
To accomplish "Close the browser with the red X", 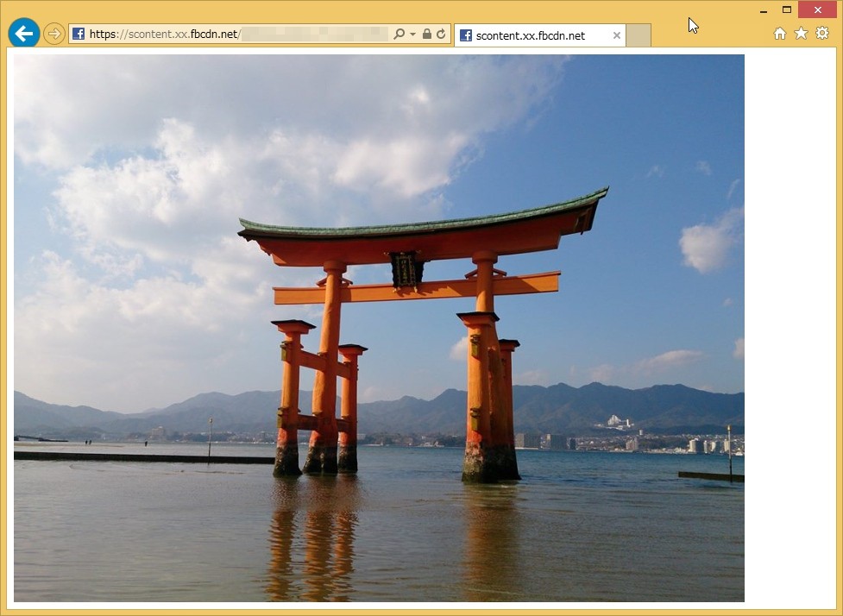I will coord(818,9).
